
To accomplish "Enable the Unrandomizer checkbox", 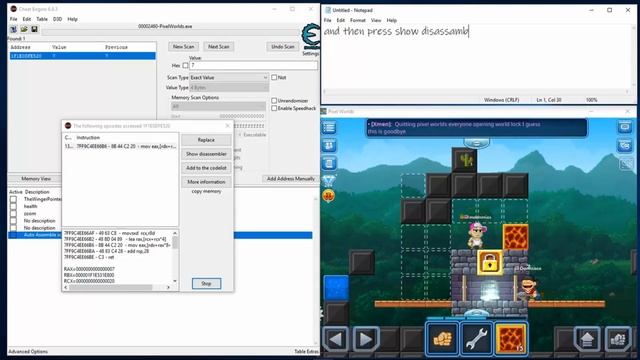I will pos(274,100).
